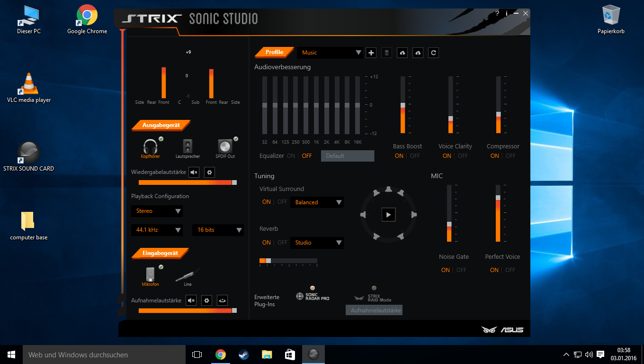Click the Ausgabegerät section label

pyautogui.click(x=161, y=125)
